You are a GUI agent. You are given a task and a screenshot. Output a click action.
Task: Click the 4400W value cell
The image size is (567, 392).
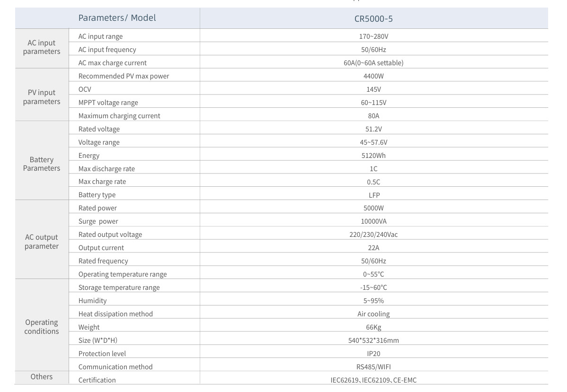[373, 76]
